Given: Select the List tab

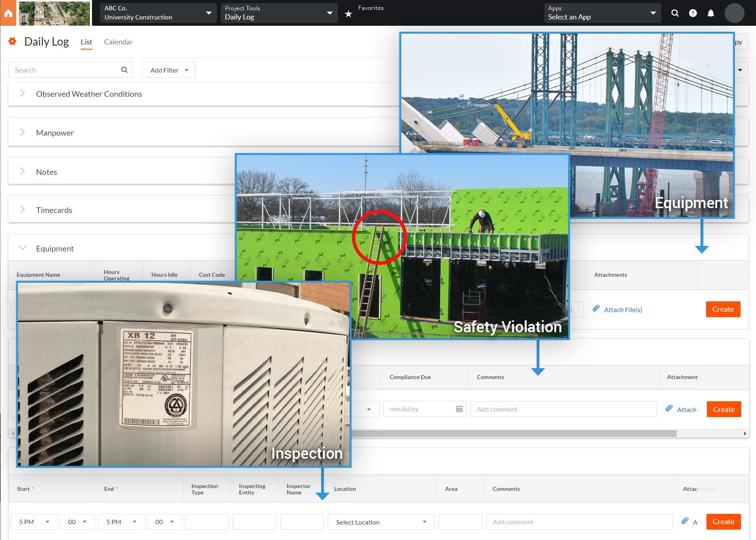Looking at the screenshot, I should click(86, 42).
